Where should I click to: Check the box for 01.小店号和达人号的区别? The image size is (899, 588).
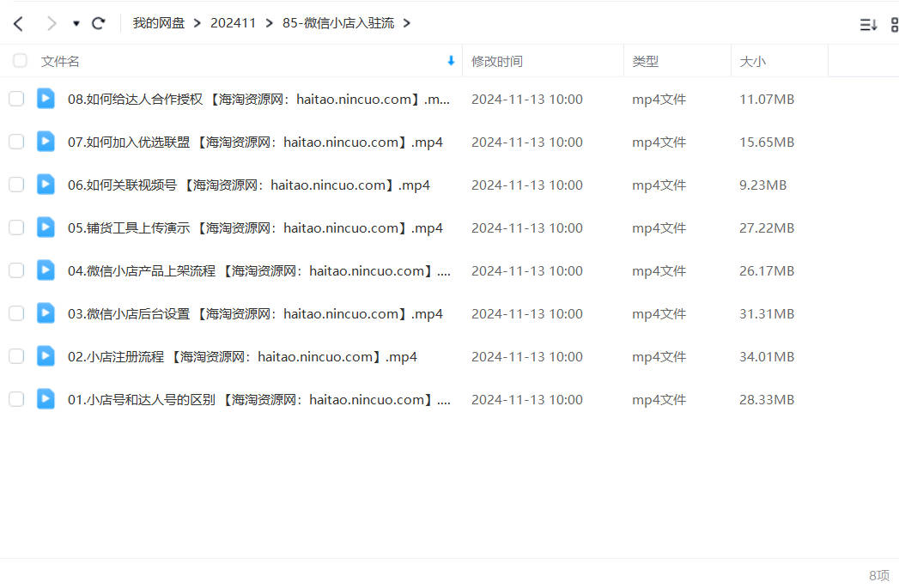pyautogui.click(x=16, y=399)
